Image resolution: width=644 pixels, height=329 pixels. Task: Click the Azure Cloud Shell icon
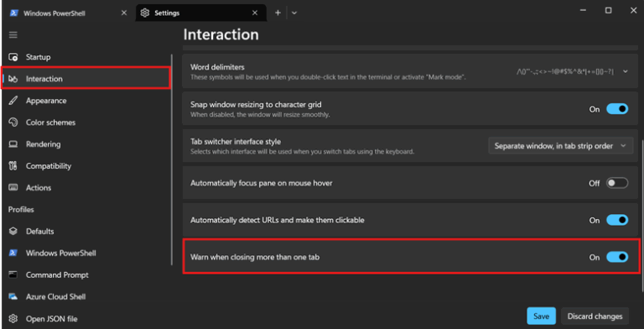pos(13,296)
